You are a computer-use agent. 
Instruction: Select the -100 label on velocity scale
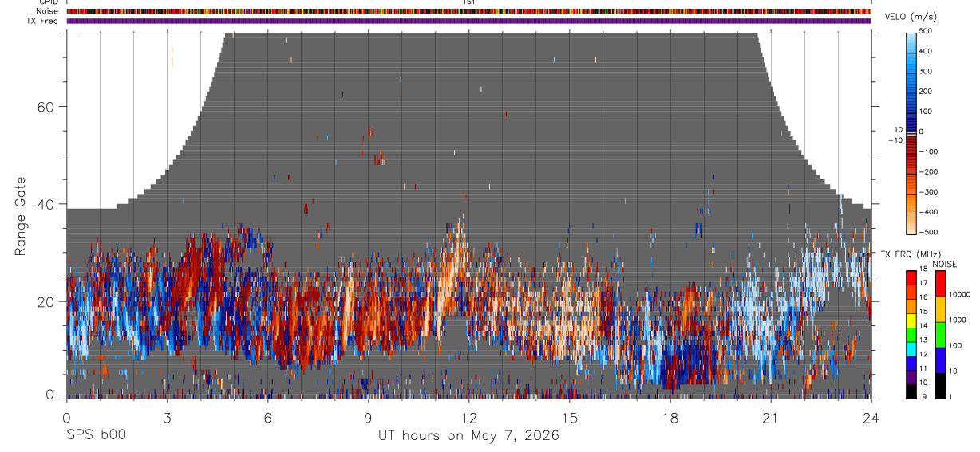929,151
